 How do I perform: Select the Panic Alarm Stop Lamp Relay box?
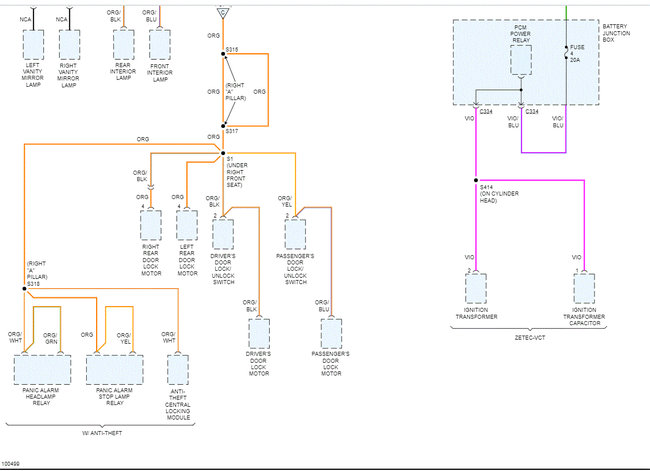[114, 369]
